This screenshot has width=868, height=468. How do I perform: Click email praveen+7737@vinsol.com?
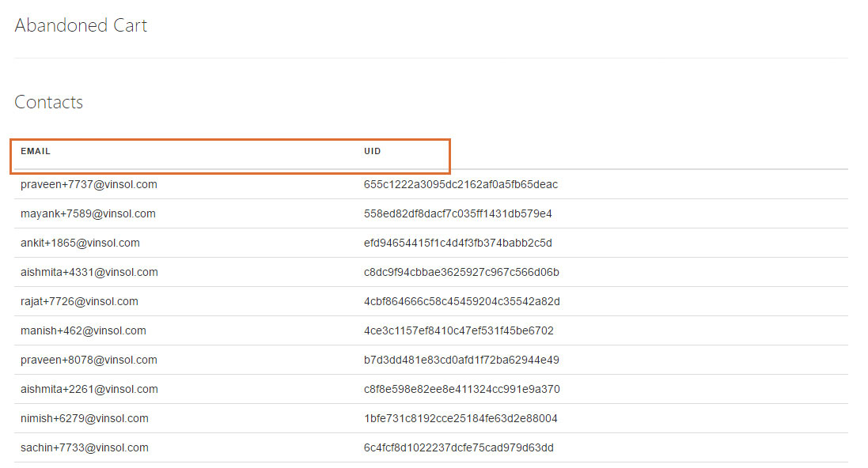pos(89,184)
